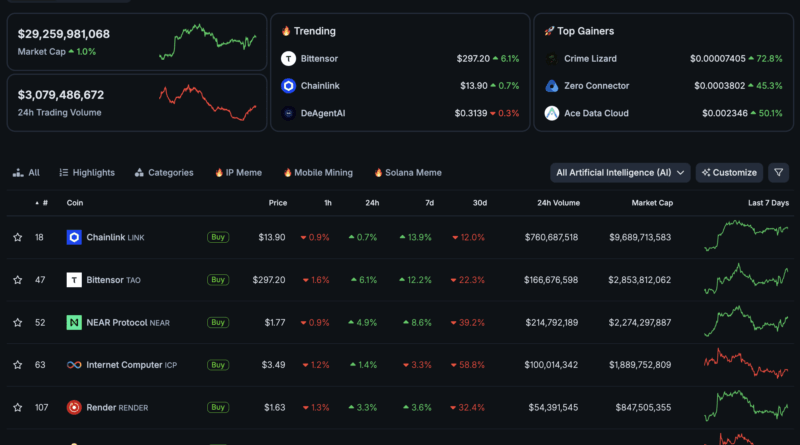Click Internet Computer's 7-day sparkline chart
This screenshot has width=800, height=445.
[745, 365]
